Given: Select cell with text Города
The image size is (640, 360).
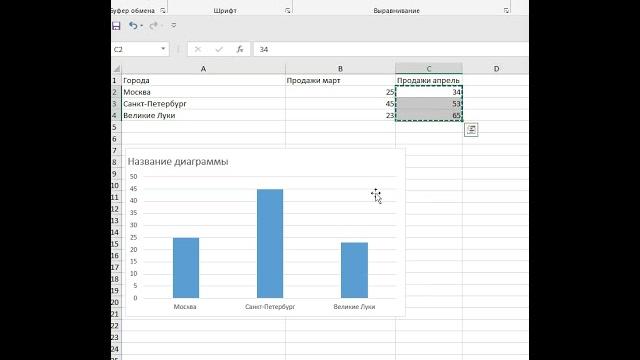Looking at the screenshot, I should point(203,80).
